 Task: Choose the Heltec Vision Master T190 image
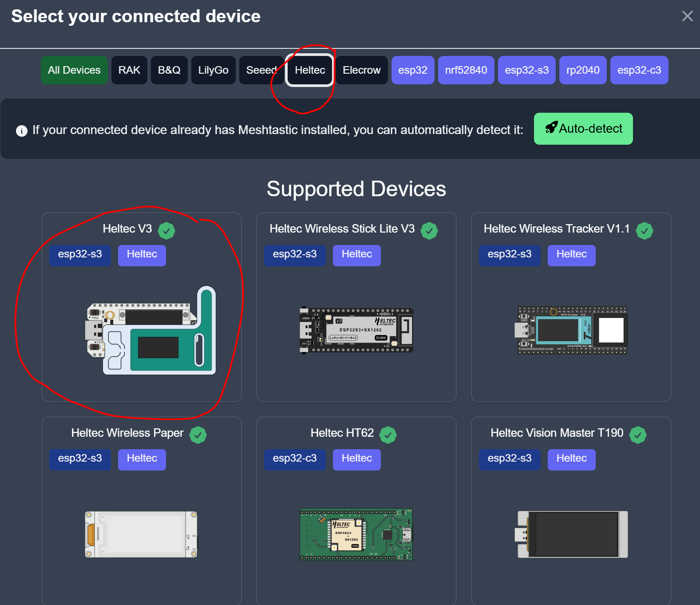572,534
